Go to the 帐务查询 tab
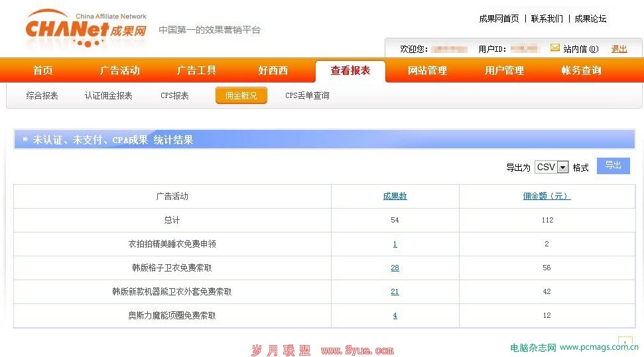The width and height of the screenshot is (644, 357). (581, 71)
